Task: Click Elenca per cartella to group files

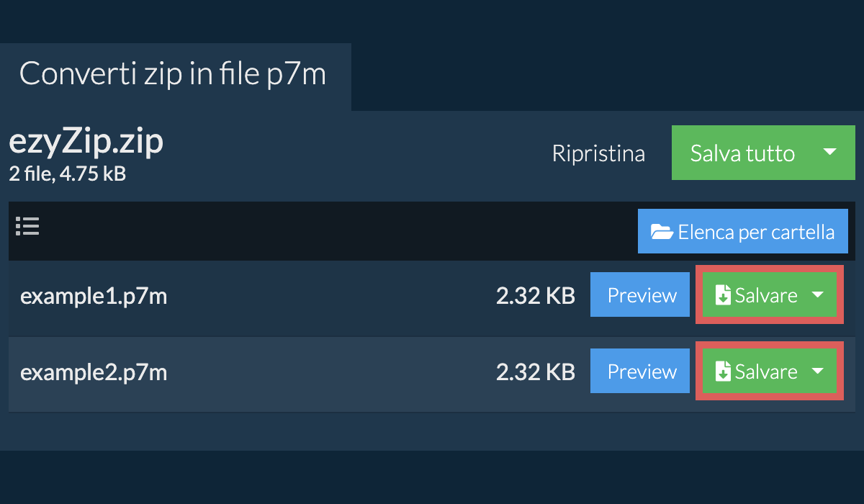Action: coord(743,231)
